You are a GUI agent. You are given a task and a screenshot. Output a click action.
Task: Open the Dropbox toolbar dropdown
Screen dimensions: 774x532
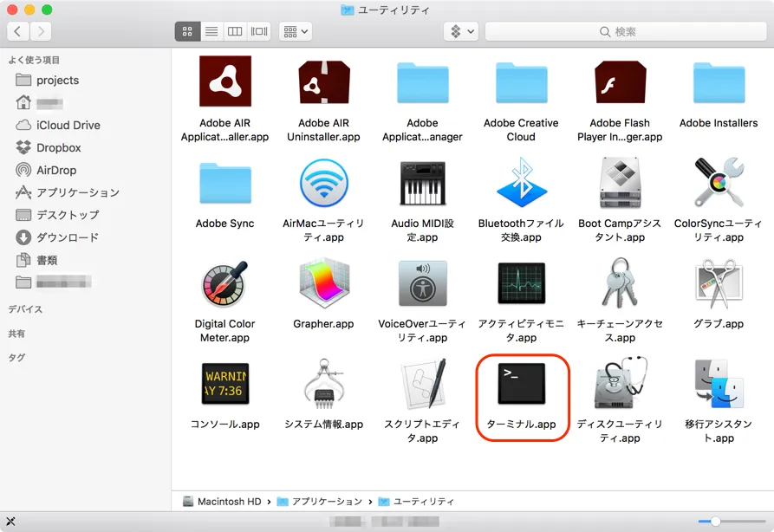tap(461, 31)
